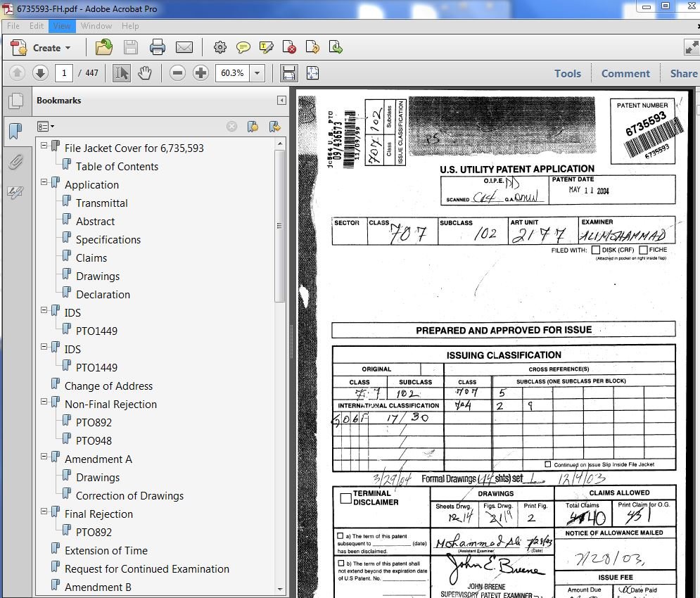This screenshot has height=598, width=700.
Task: Open a file with the folder icon
Action: pyautogui.click(x=103, y=47)
